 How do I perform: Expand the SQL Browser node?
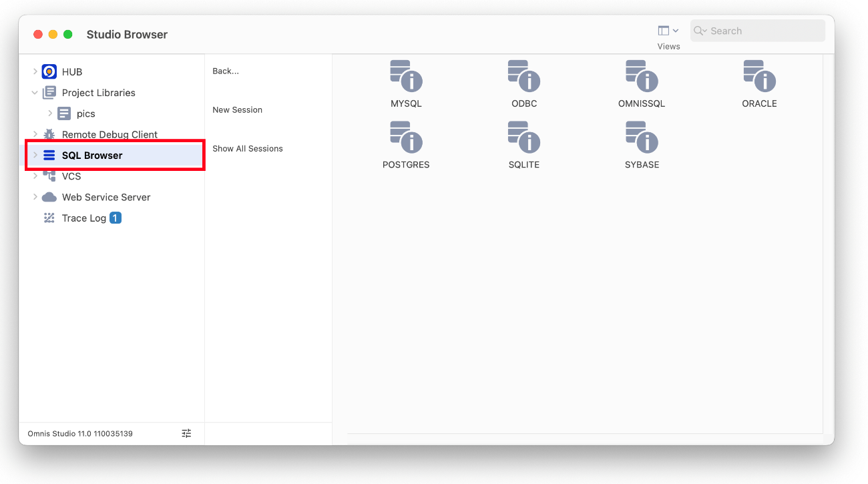(x=35, y=156)
